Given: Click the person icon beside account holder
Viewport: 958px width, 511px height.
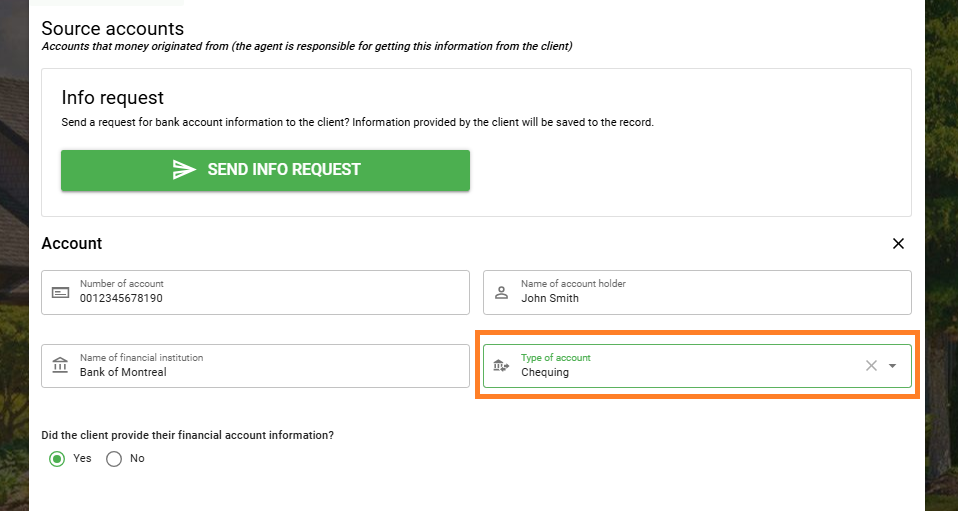Looking at the screenshot, I should click(x=502, y=292).
